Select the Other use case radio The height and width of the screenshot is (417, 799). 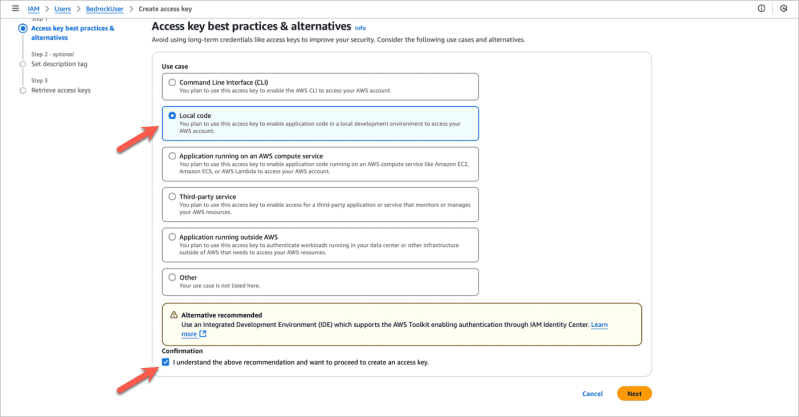point(172,277)
